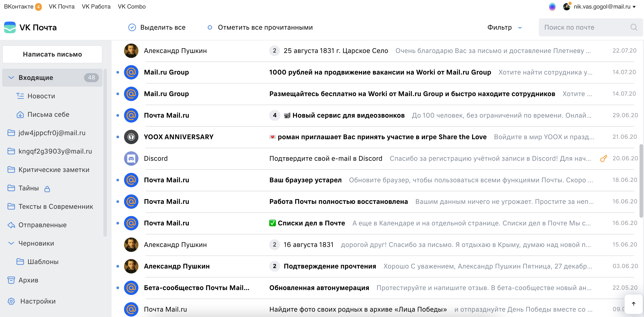Screen dimensions: 644x317
Task: Click the thread count 4 badge on видеозвонков email
Action: point(275,115)
